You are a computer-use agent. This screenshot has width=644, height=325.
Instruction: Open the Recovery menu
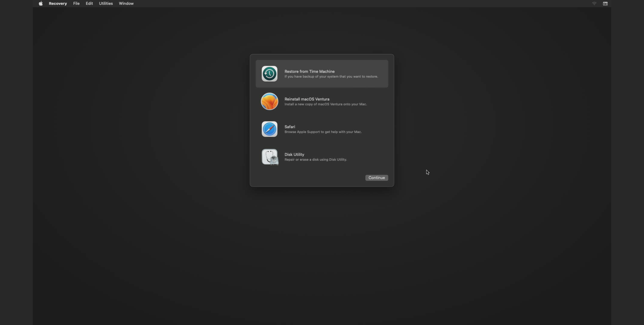[58, 3]
